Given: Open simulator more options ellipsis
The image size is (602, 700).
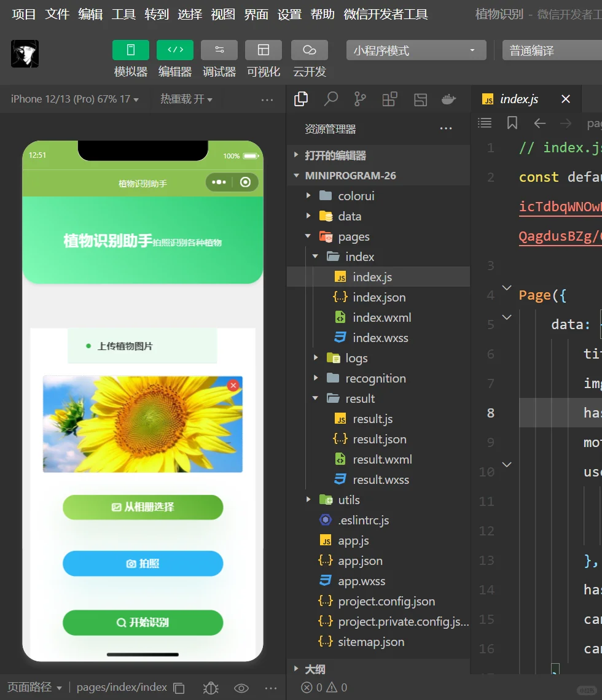Looking at the screenshot, I should (267, 100).
